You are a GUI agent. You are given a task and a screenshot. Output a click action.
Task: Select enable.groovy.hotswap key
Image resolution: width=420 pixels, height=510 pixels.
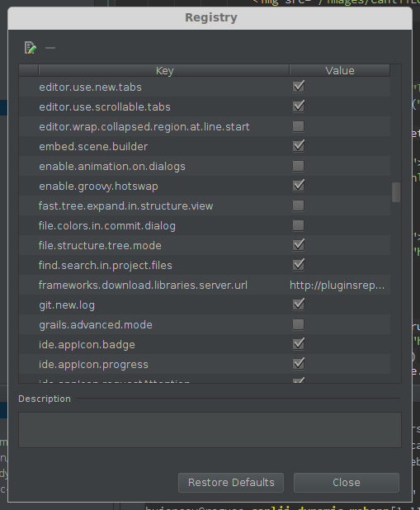point(98,187)
